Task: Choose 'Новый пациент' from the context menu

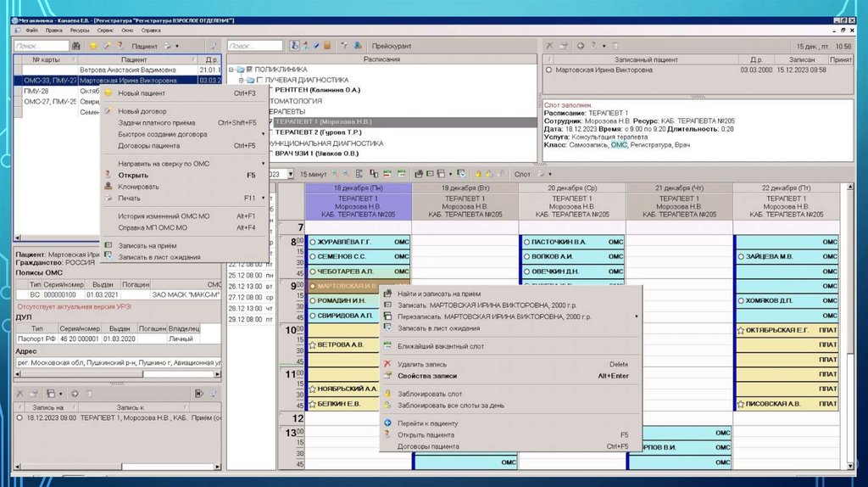Action: click(142, 93)
